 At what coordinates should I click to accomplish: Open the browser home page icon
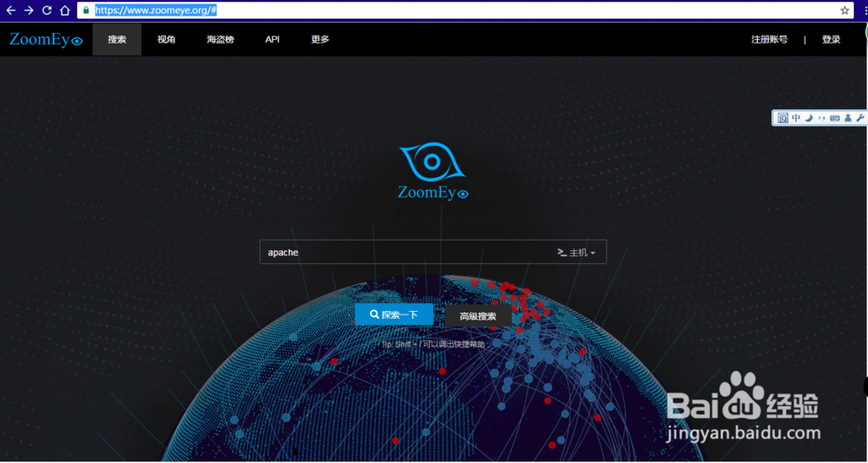point(65,10)
